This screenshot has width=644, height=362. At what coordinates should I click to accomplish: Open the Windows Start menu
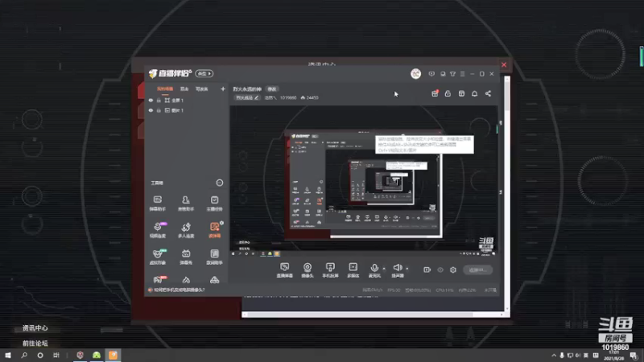[8, 356]
